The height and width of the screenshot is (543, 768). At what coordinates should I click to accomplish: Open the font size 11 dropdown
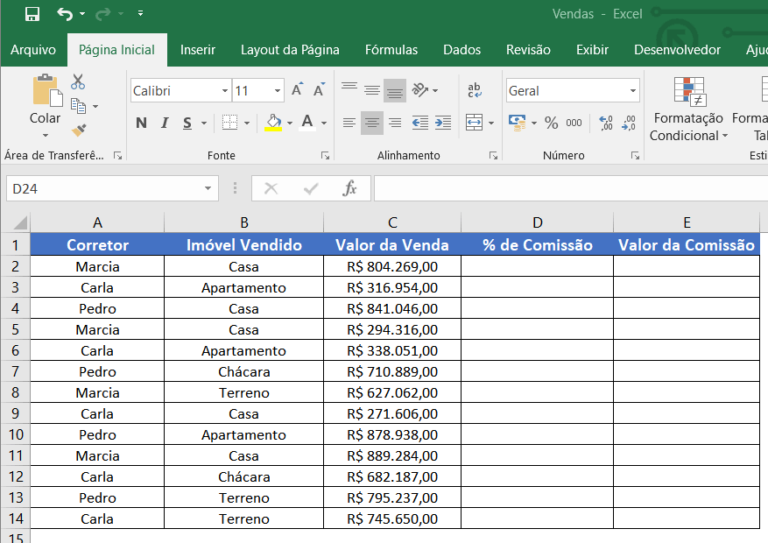click(x=277, y=91)
